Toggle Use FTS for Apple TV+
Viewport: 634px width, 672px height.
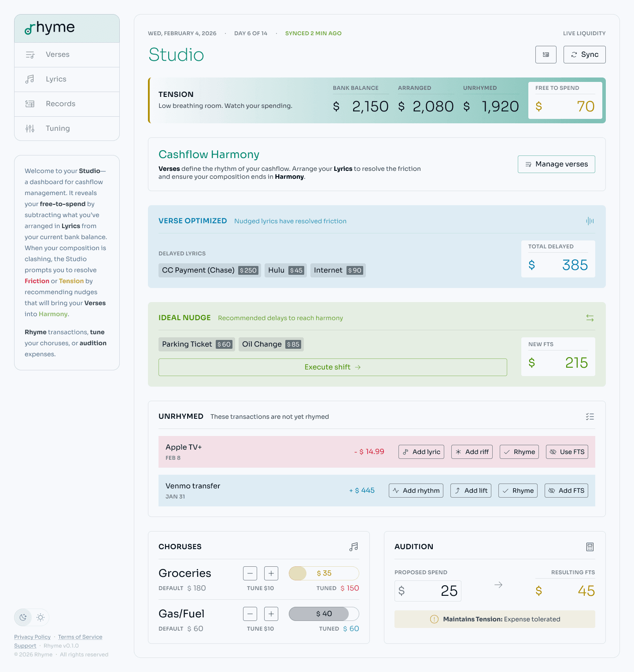pyautogui.click(x=567, y=452)
